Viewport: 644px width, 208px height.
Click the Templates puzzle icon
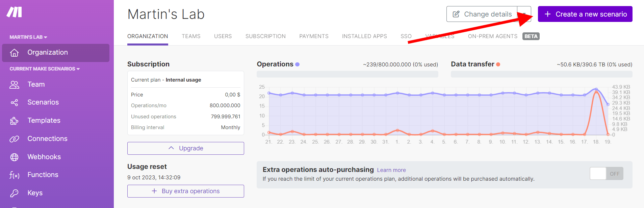[x=14, y=121]
